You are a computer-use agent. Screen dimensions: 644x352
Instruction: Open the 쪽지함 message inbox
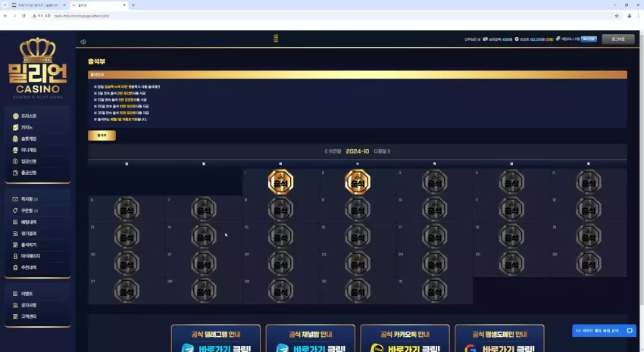pos(27,199)
